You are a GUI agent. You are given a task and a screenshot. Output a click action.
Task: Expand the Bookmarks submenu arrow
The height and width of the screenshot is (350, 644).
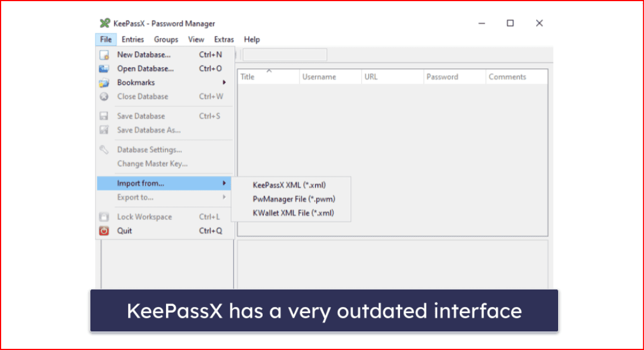click(224, 83)
